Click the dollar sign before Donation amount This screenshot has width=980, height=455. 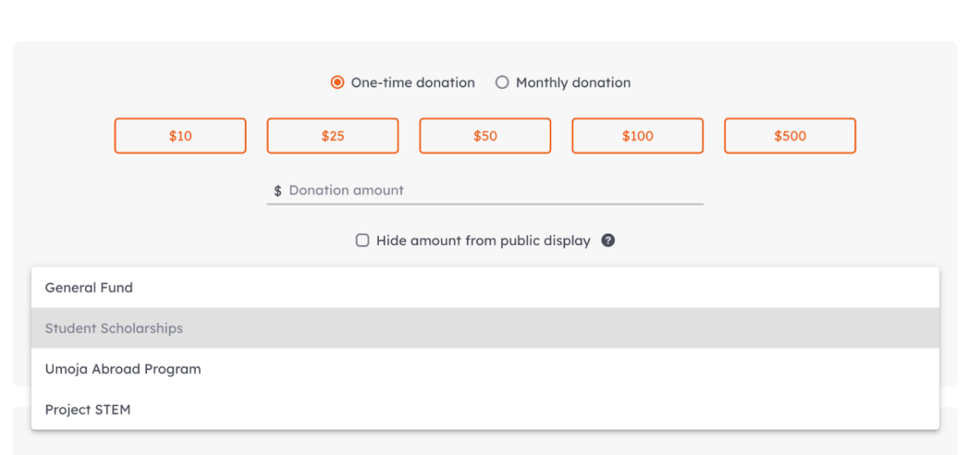[278, 191]
